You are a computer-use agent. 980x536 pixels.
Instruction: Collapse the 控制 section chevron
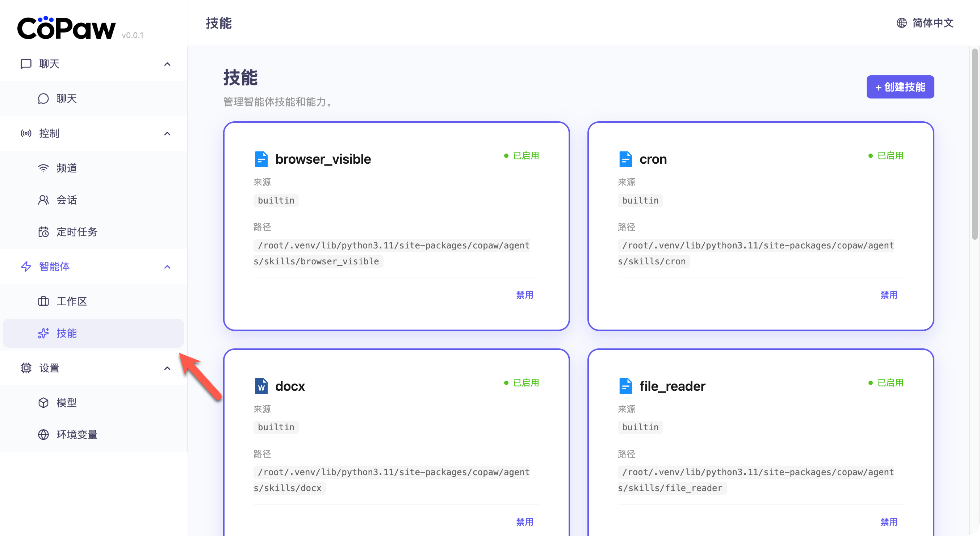pyautogui.click(x=167, y=134)
